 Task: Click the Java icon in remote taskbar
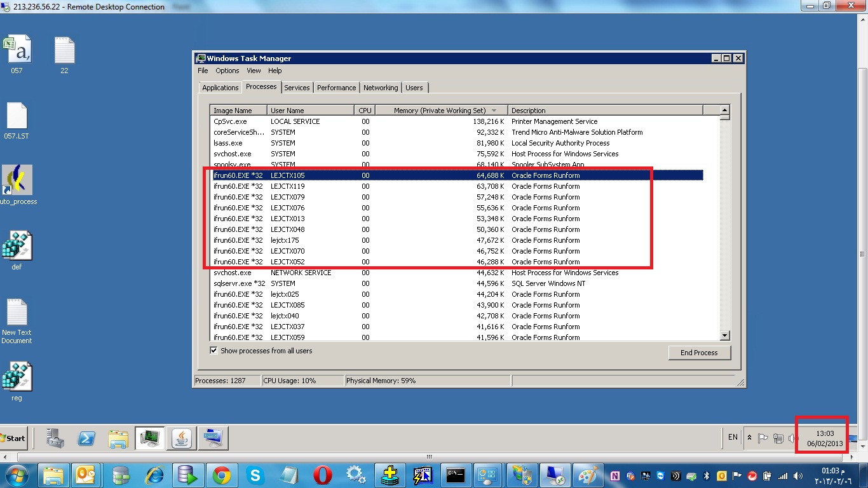(182, 438)
